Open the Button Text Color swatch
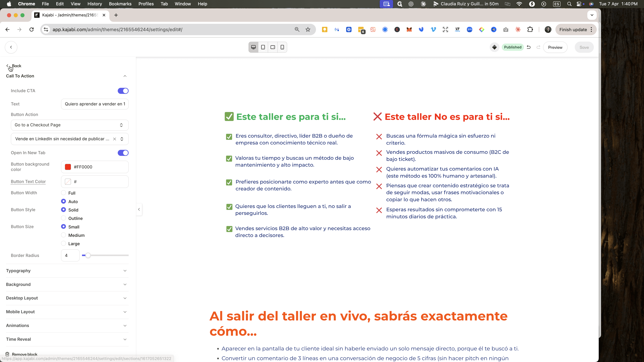 pos(68,182)
